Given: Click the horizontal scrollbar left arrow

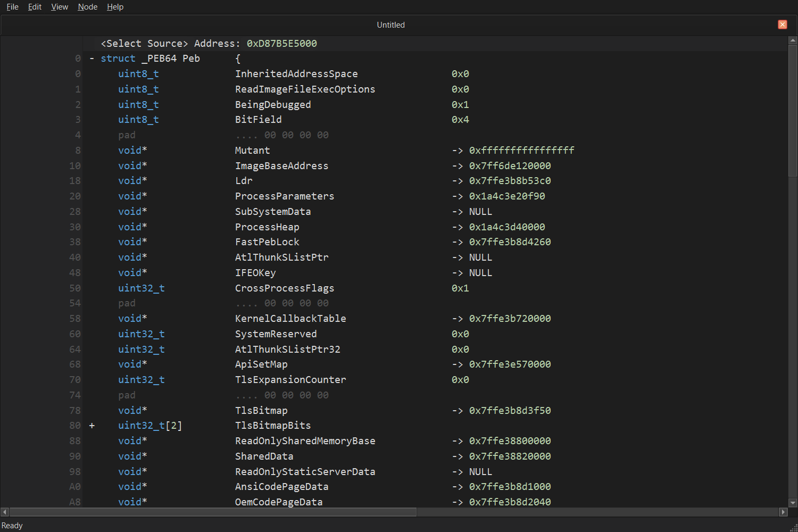Looking at the screenshot, I should pyautogui.click(x=5, y=512).
